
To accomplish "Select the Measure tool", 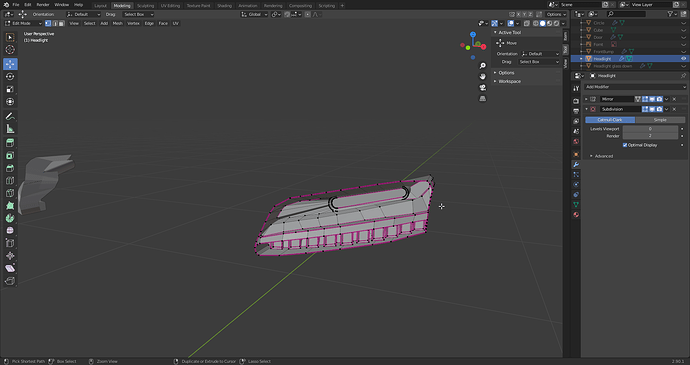I will (10, 129).
